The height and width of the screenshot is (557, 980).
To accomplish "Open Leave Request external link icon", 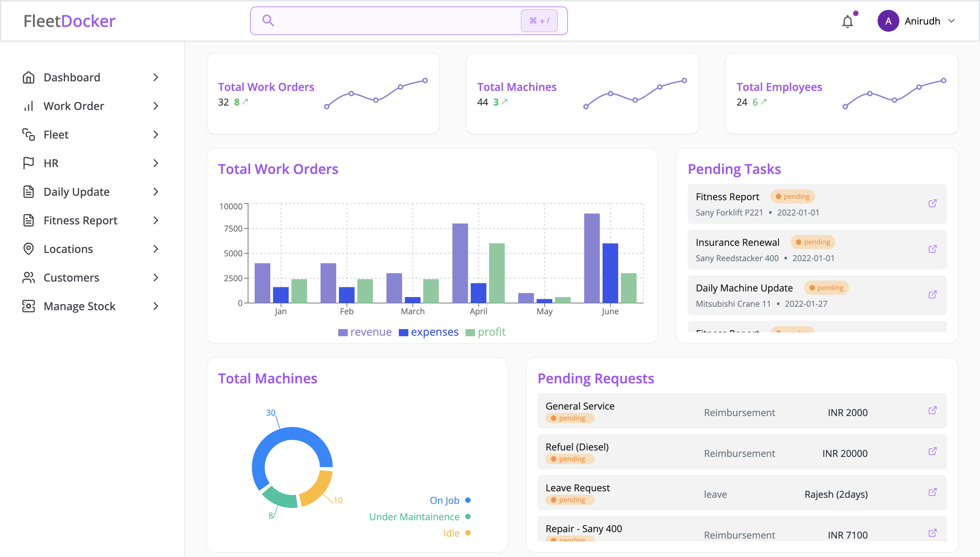I will 932,492.
